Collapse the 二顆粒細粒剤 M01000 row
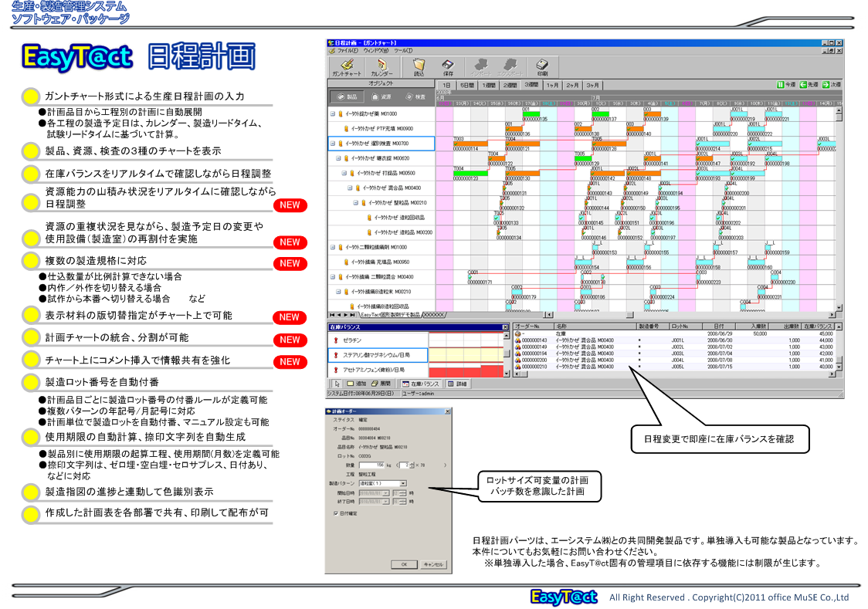The height and width of the screenshot is (609, 868). coord(333,247)
